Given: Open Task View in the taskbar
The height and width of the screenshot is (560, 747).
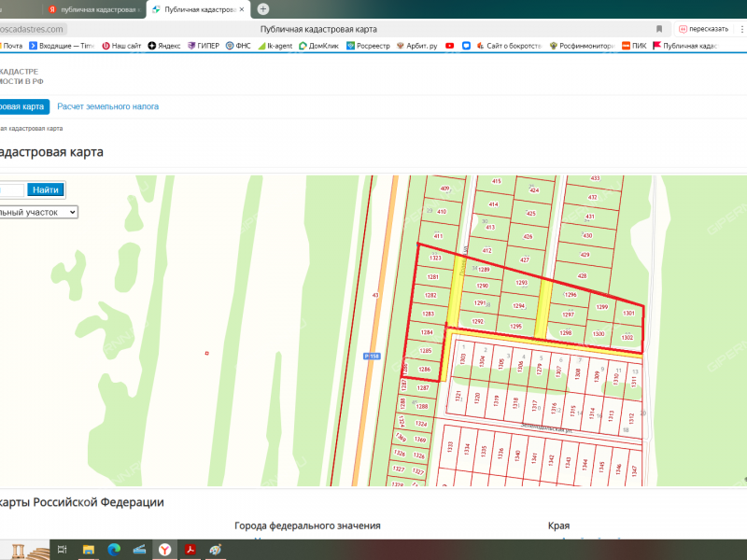Looking at the screenshot, I should [63, 549].
